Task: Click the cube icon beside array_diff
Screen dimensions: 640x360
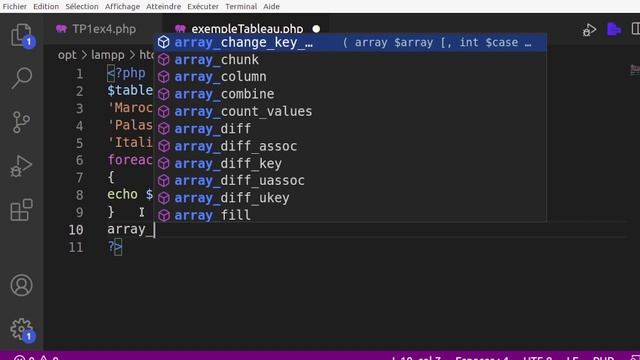Action: point(164,129)
